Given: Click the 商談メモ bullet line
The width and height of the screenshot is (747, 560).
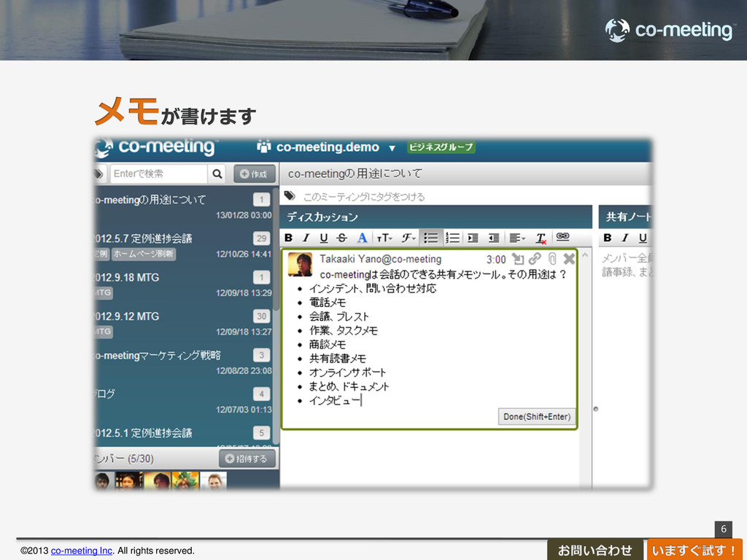Looking at the screenshot, I should pyautogui.click(x=328, y=344).
